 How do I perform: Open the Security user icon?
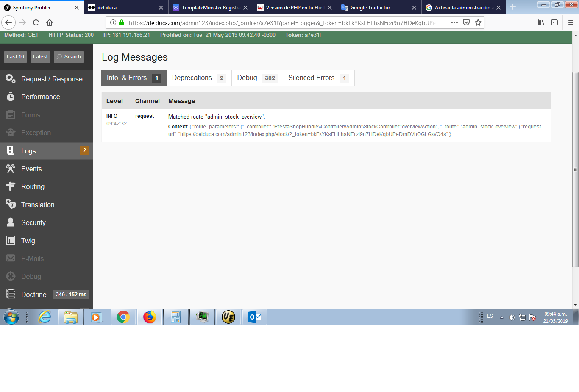coord(11,222)
